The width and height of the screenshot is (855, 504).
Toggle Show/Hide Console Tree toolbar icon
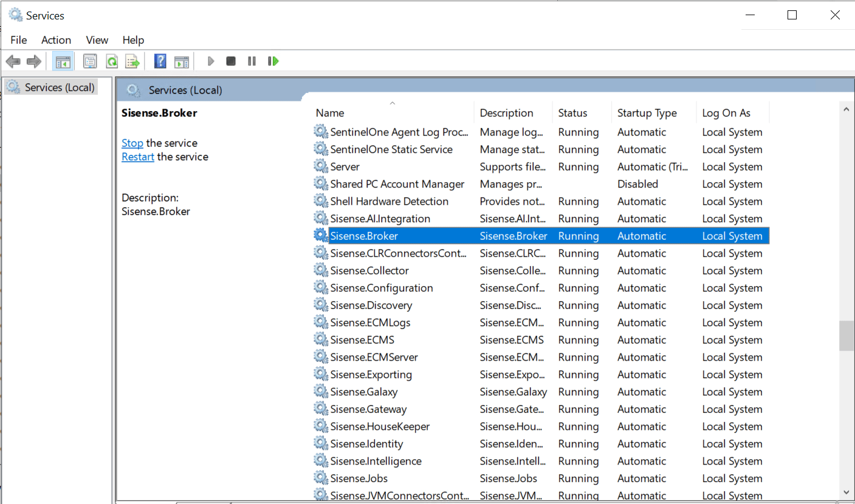click(x=62, y=61)
